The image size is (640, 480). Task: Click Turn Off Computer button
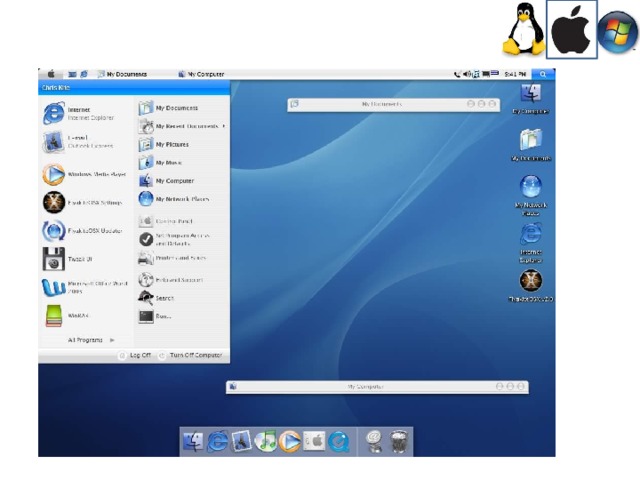click(191, 356)
